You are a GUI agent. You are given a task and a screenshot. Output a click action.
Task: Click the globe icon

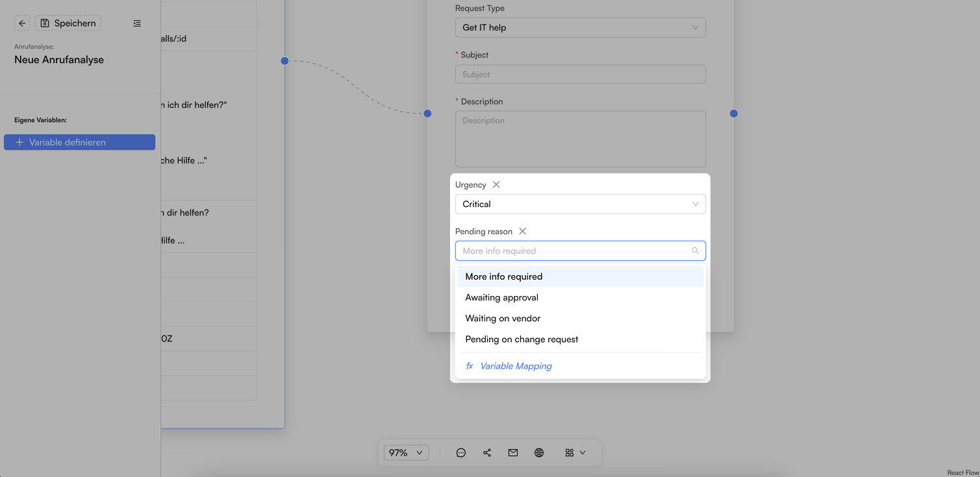pyautogui.click(x=539, y=452)
